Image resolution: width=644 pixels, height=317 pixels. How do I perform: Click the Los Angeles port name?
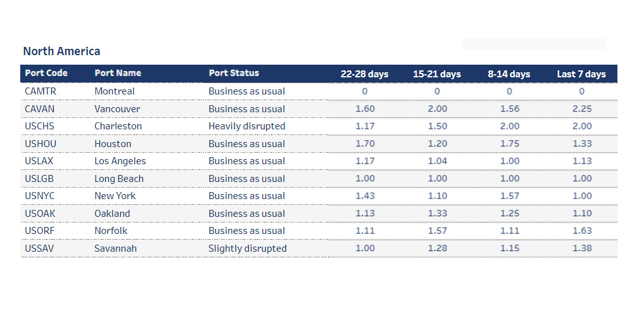[120, 161]
